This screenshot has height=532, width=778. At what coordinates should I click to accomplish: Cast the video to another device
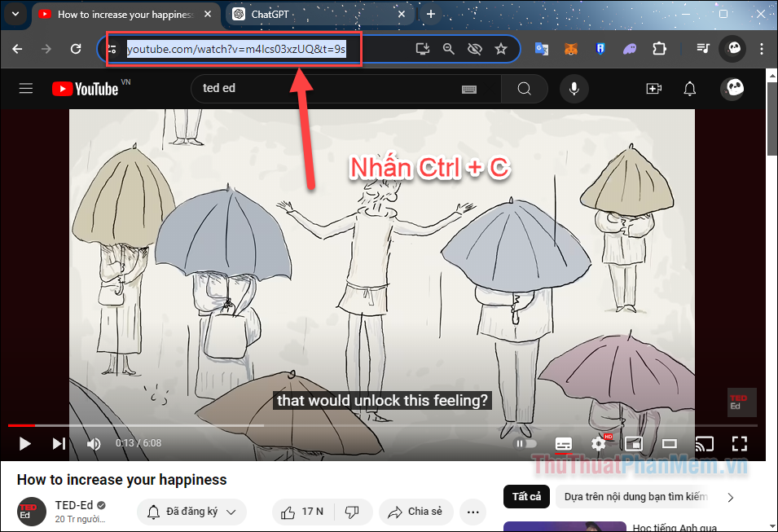[x=705, y=444]
